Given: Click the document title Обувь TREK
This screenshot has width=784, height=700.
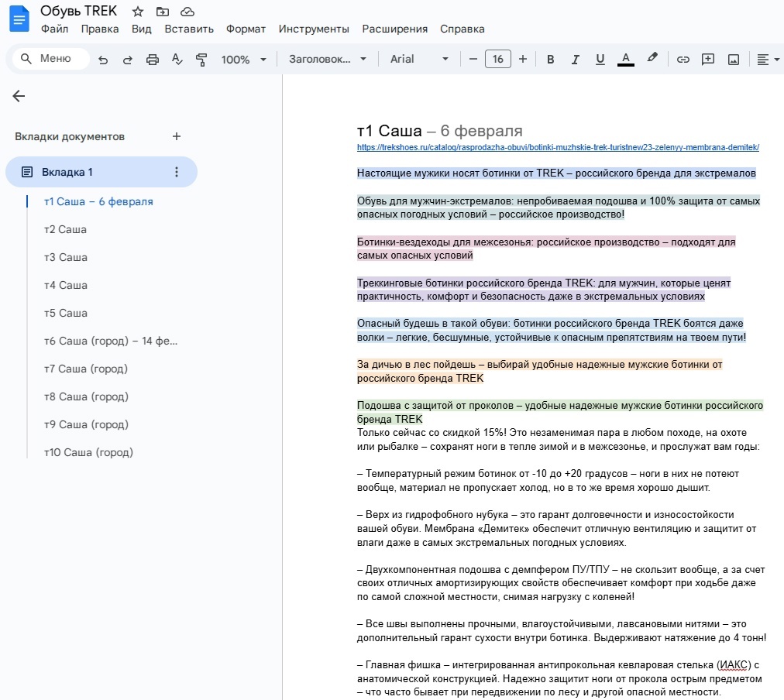Looking at the screenshot, I should coord(78,11).
